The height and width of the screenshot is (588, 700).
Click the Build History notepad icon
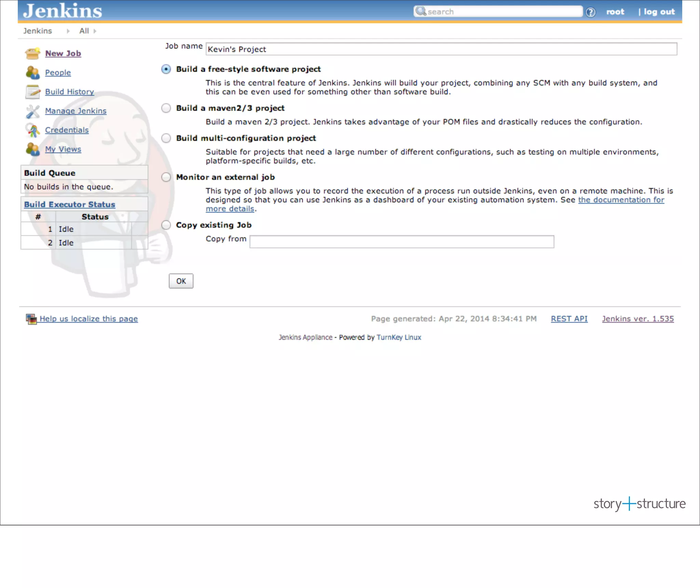click(33, 92)
